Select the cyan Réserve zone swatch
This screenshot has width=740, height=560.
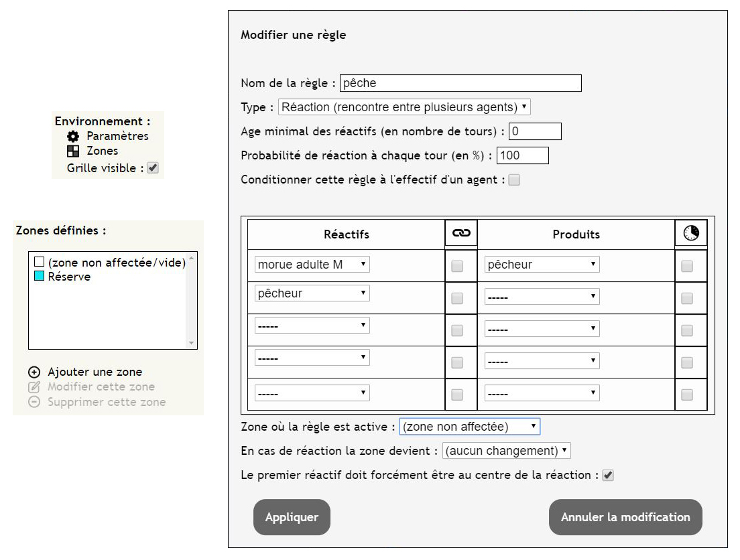coord(39,276)
